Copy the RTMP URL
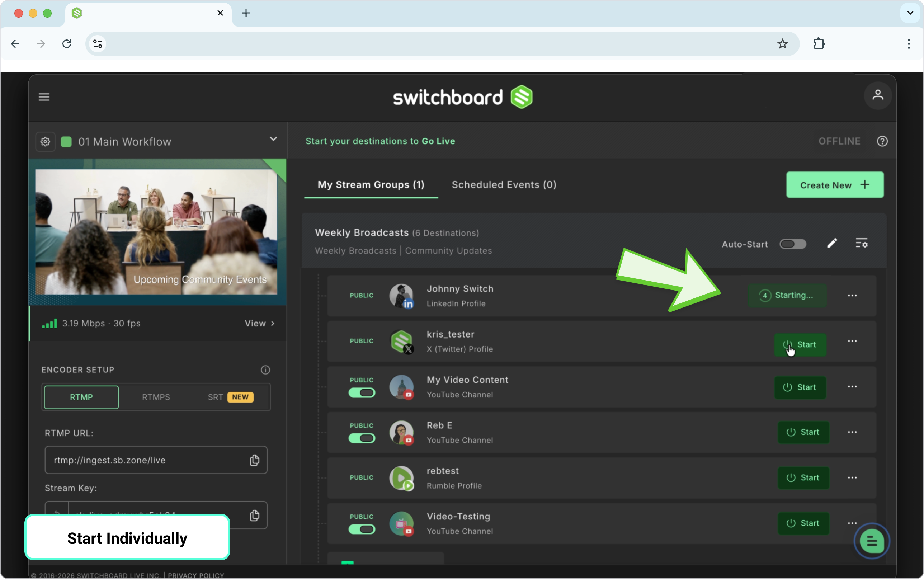Screen dimensions: 924x579 (255, 460)
